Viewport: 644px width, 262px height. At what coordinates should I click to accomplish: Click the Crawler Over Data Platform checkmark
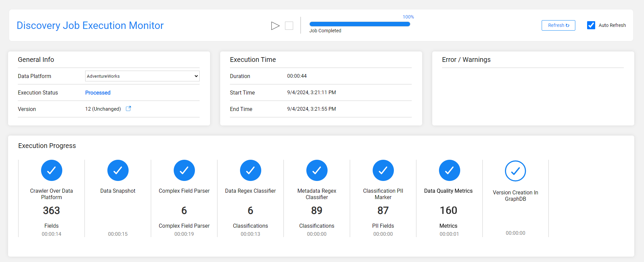[52, 171]
